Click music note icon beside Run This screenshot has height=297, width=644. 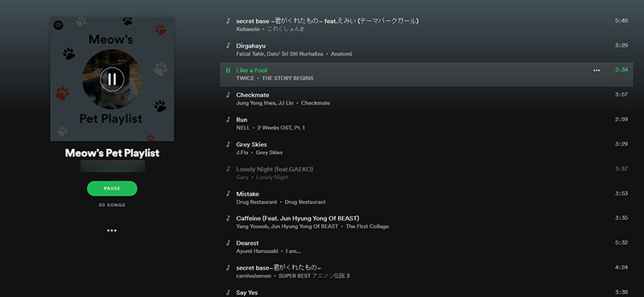pos(228,120)
